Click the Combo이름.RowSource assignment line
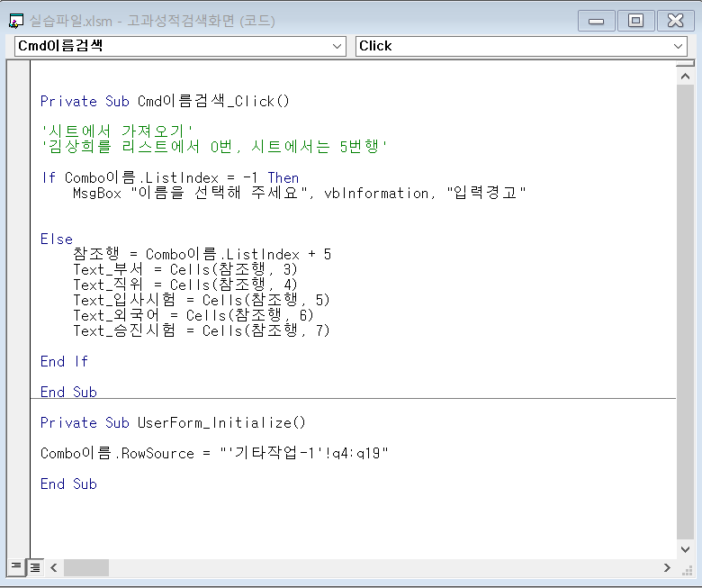 pos(214,453)
